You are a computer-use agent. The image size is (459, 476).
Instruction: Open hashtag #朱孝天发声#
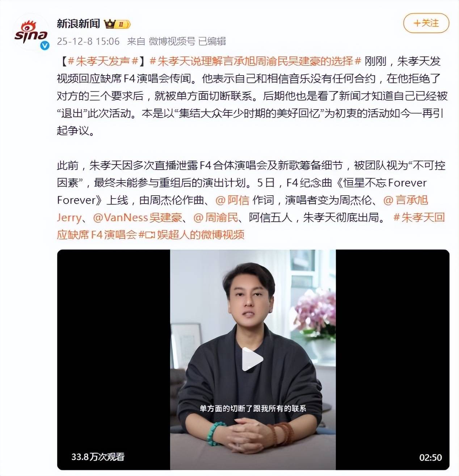(x=103, y=61)
